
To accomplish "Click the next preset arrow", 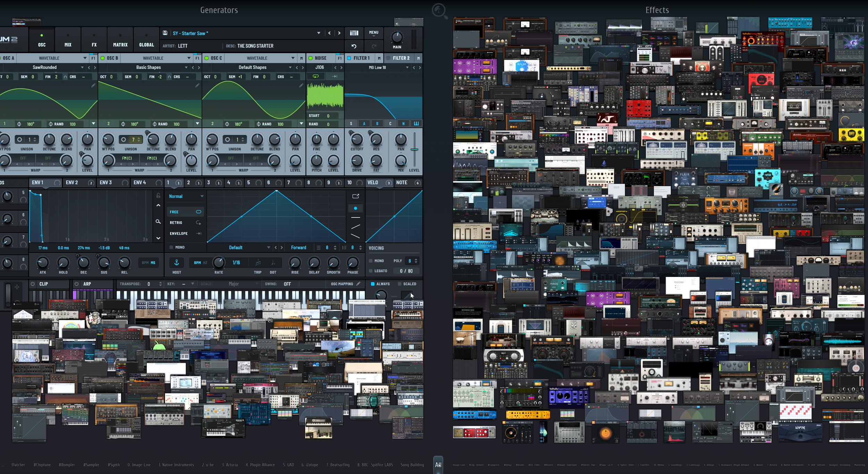I will [x=339, y=33].
